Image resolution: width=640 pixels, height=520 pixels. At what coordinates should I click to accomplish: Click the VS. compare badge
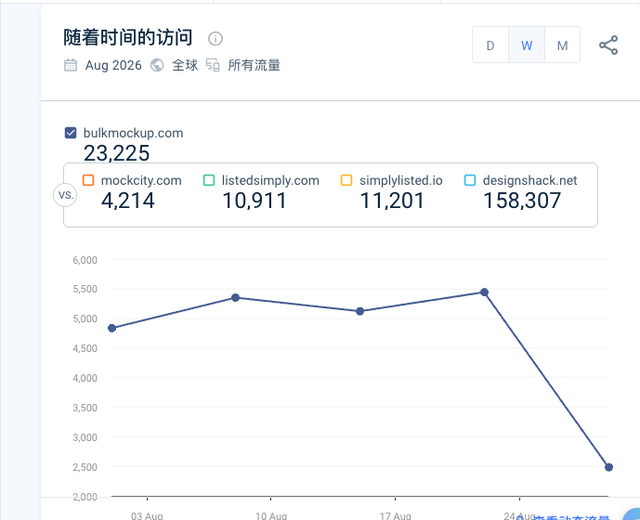(x=65, y=195)
